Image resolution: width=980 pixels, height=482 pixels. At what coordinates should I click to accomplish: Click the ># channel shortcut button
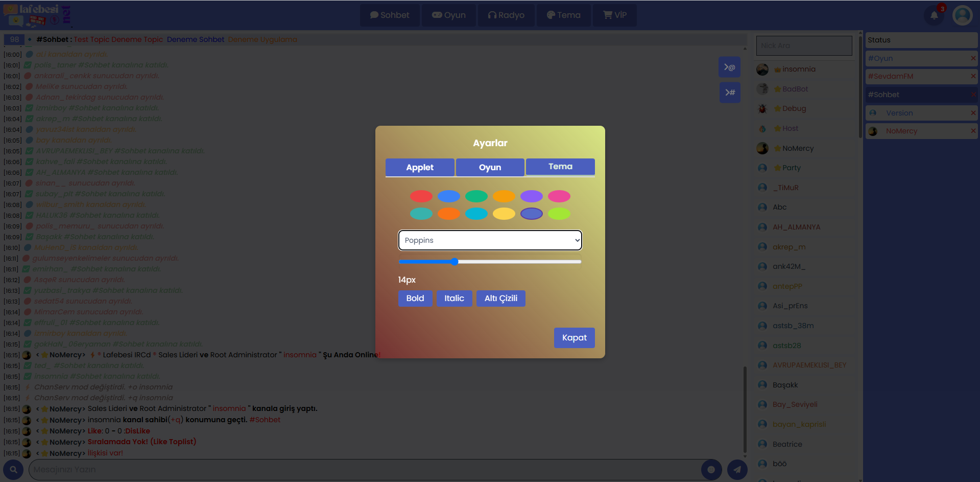[730, 93]
